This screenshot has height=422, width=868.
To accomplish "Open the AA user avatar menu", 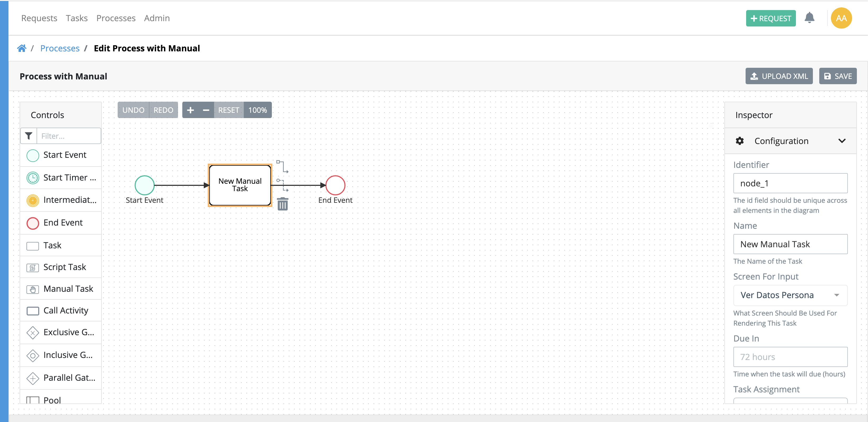I will (x=841, y=18).
